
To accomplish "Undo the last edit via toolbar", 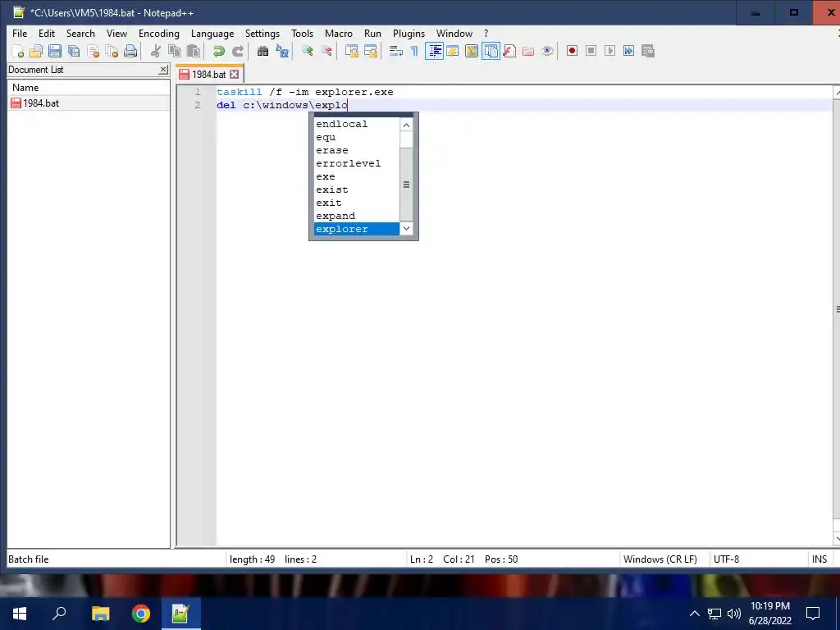I will click(x=218, y=51).
